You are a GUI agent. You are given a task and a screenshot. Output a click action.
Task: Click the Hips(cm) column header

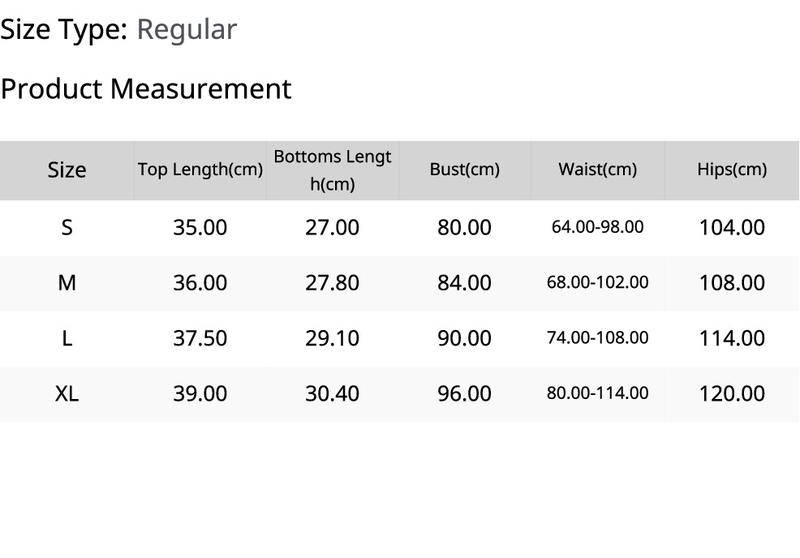pyautogui.click(x=731, y=169)
